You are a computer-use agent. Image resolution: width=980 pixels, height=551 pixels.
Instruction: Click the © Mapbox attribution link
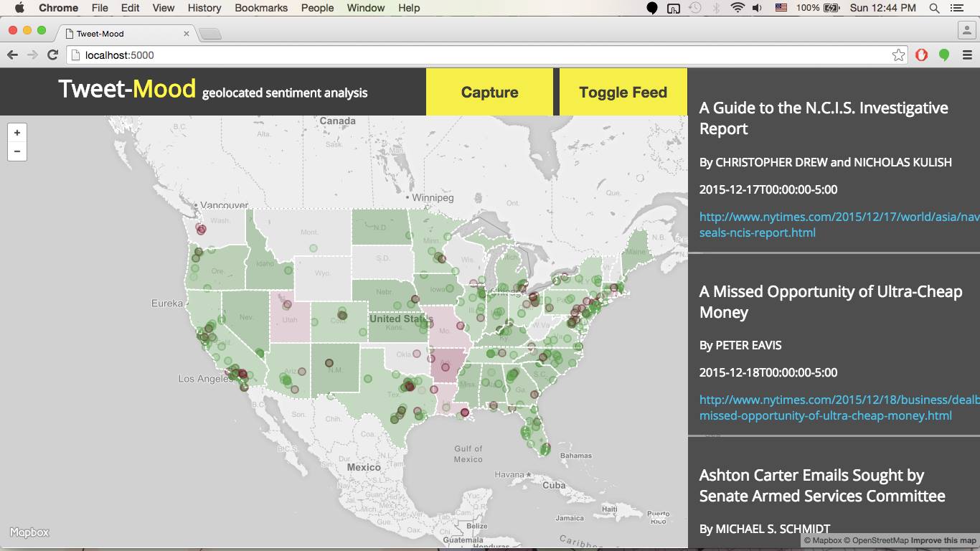pos(823,540)
